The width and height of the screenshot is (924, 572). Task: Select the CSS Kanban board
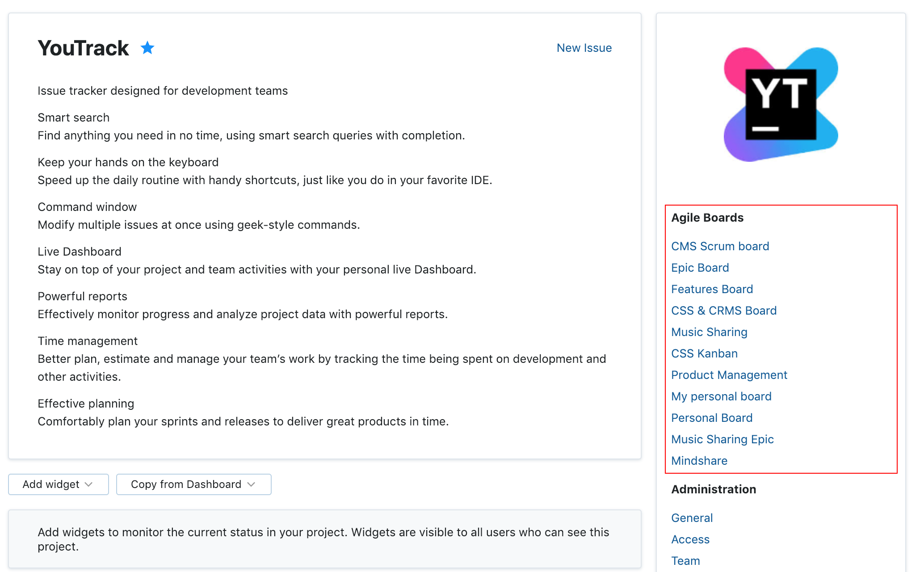click(x=704, y=353)
